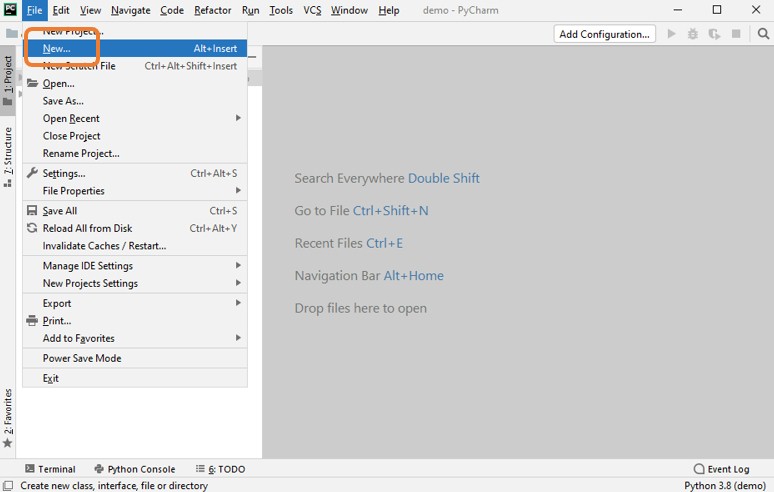The width and height of the screenshot is (774, 492).
Task: Expand New Projects Settings submenu arrow
Action: [x=238, y=283]
